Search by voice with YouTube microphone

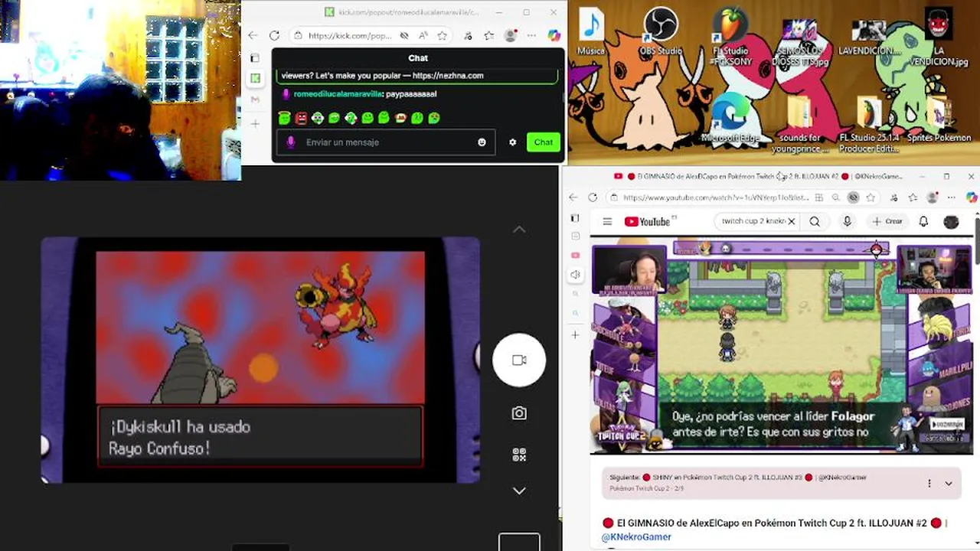(x=847, y=221)
